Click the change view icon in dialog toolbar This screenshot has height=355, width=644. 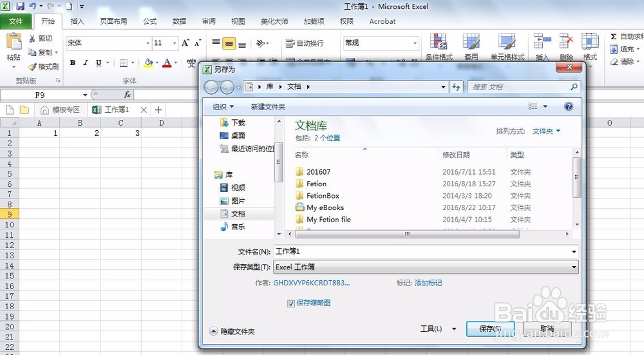tap(533, 106)
